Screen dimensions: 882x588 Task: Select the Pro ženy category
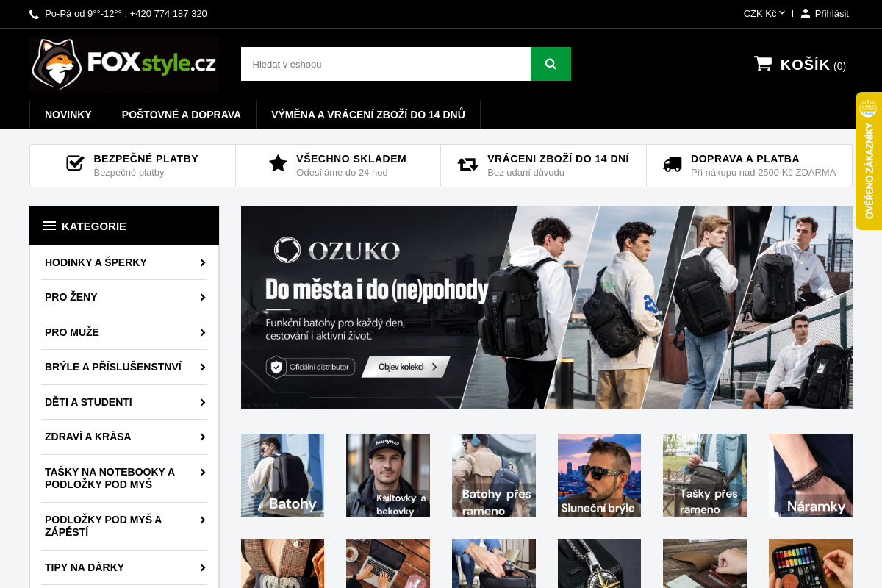[x=71, y=297]
